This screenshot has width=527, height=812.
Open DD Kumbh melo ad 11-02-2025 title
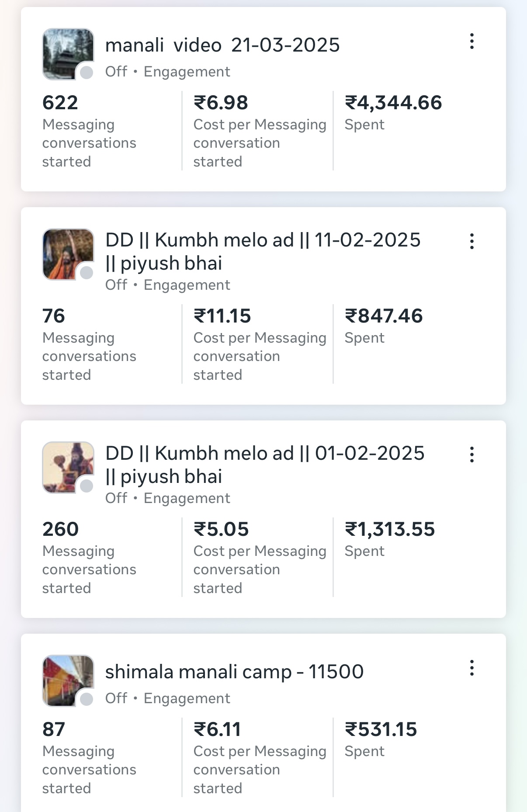(263, 251)
